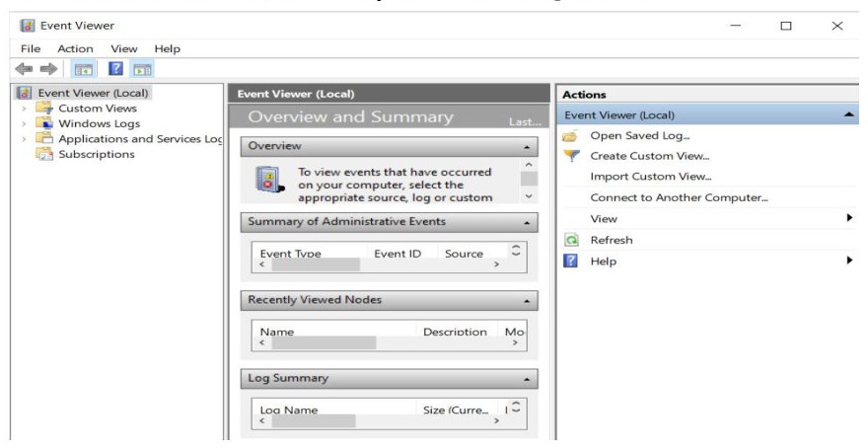The image size is (868, 448).
Task: Click the Source column header
Action: click(464, 253)
